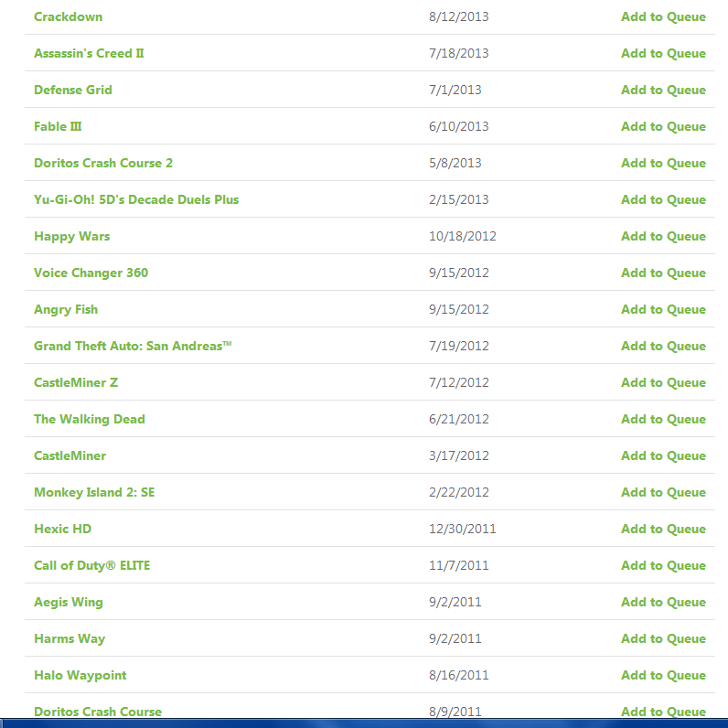Select the 7/19/2012 date text
The image size is (728, 728).
click(459, 346)
